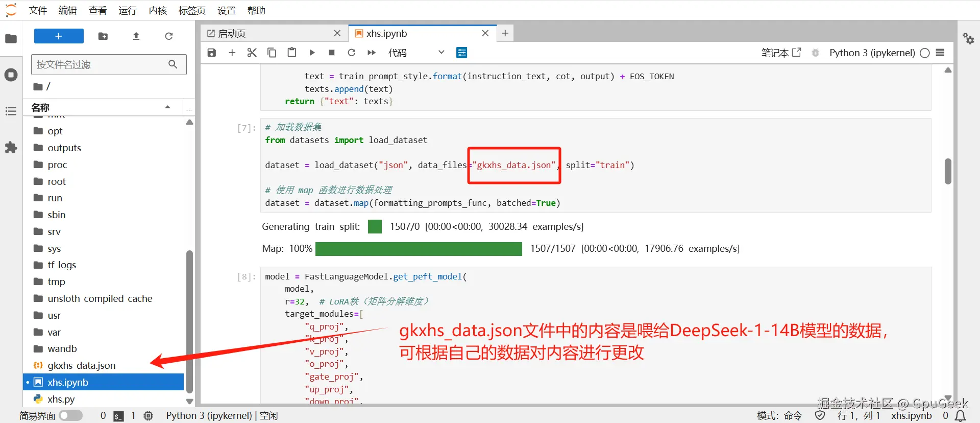Screen dimensions: 980x423
Task: Restart the kernel
Action: tap(352, 53)
